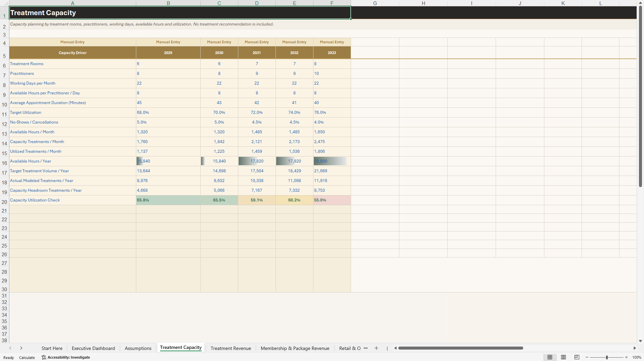Select column G header
The image size is (644, 361).
point(375,3)
